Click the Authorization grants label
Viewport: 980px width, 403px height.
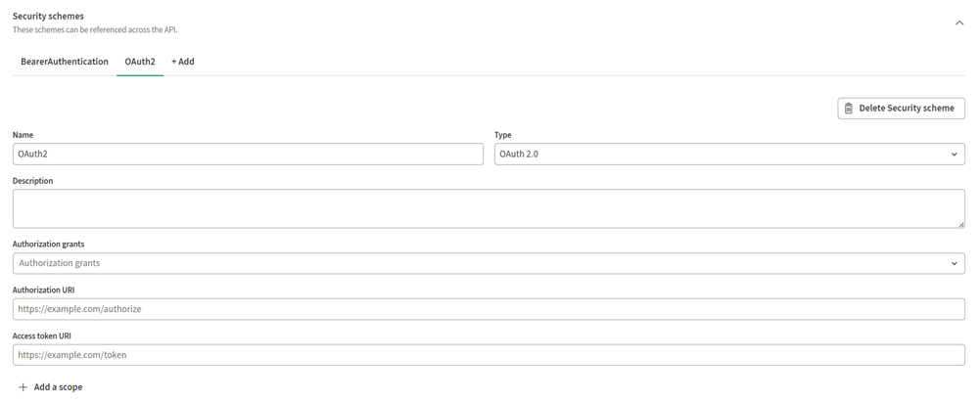48,244
